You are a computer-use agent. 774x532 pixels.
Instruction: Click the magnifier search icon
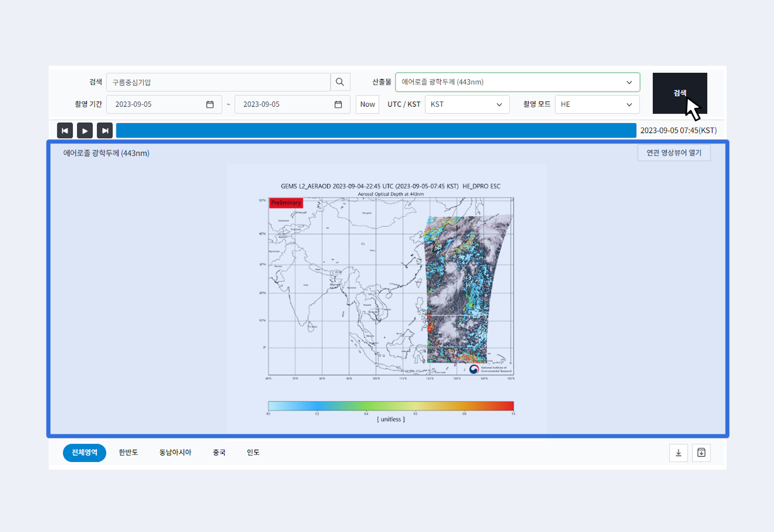[340, 82]
